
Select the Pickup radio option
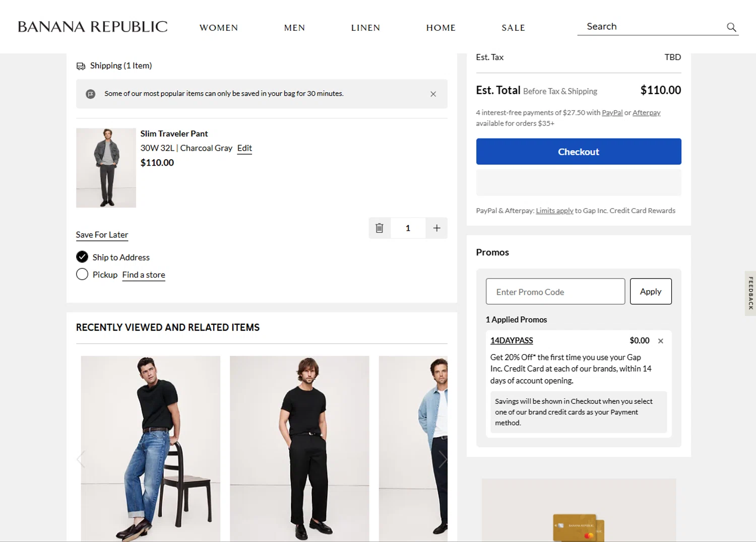click(x=82, y=274)
